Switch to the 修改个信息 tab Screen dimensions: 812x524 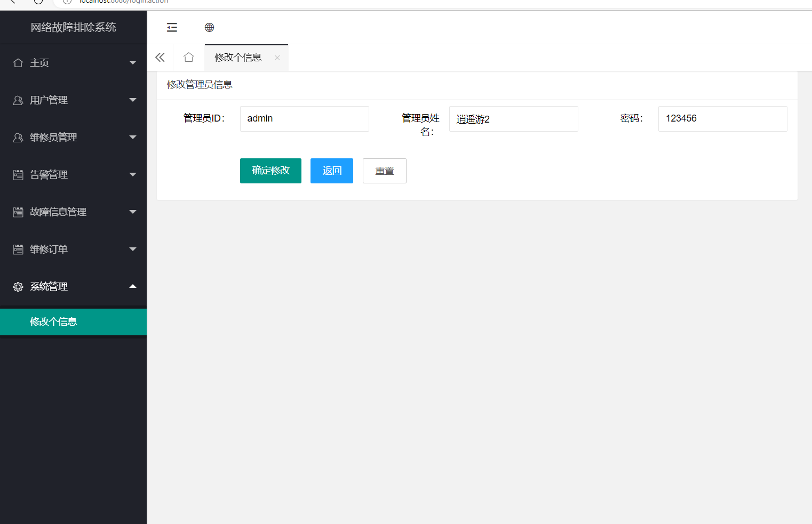click(237, 57)
